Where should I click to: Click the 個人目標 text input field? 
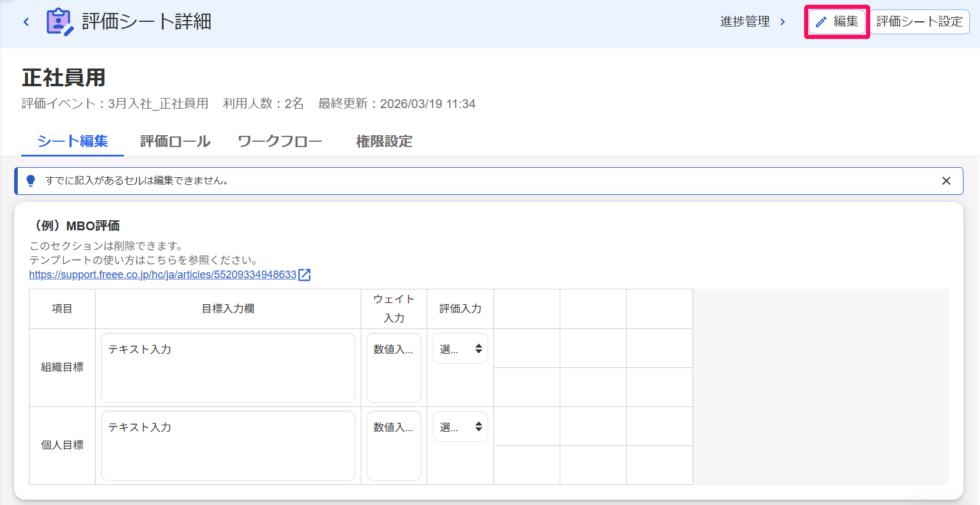(x=228, y=445)
